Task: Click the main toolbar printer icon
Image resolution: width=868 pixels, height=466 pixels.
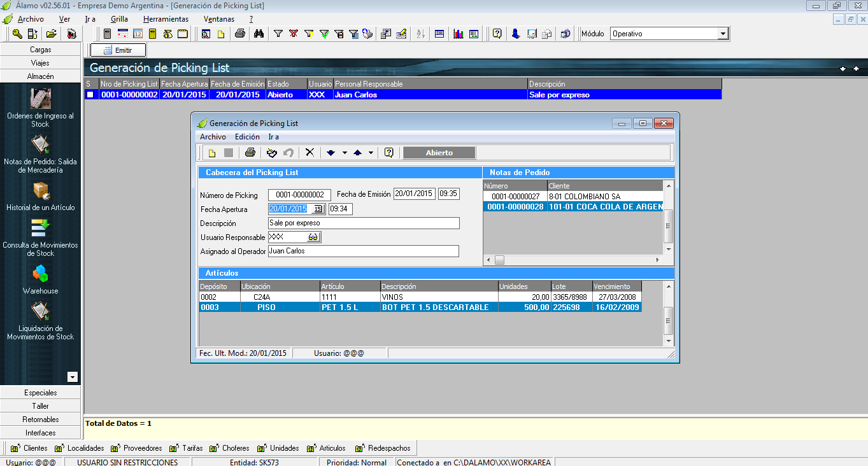Action: coord(240,34)
